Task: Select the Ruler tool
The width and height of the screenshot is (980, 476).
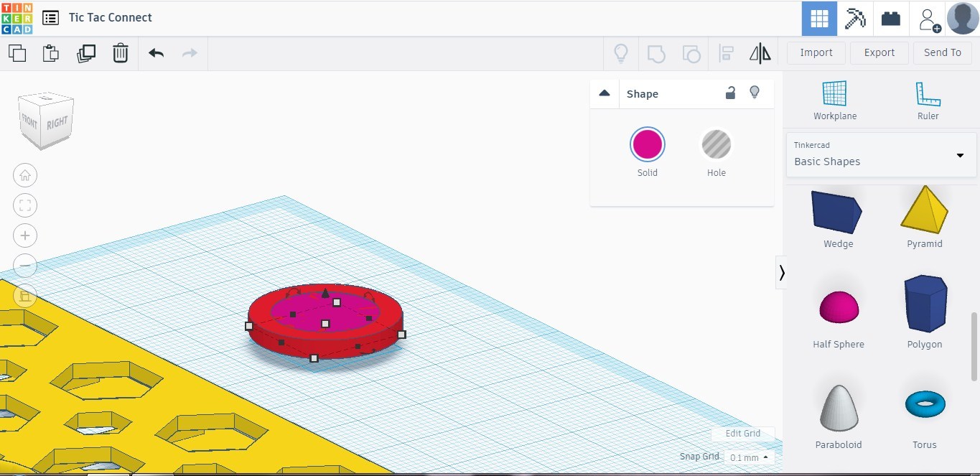Action: [928, 101]
